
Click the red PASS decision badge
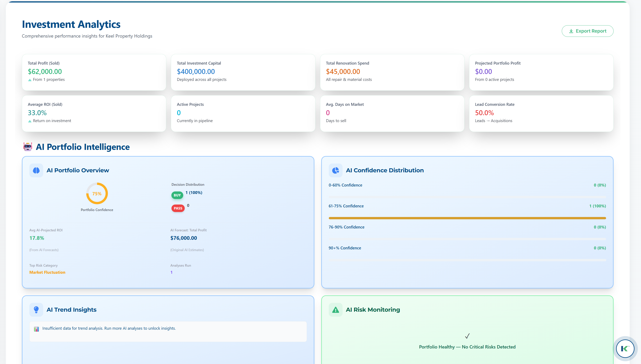coord(178,208)
